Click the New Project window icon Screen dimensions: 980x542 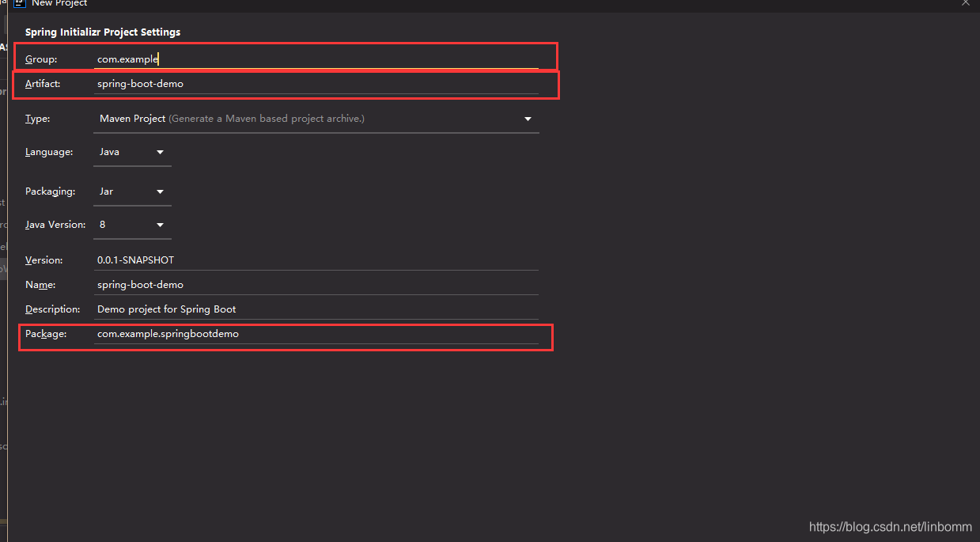pos(20,3)
